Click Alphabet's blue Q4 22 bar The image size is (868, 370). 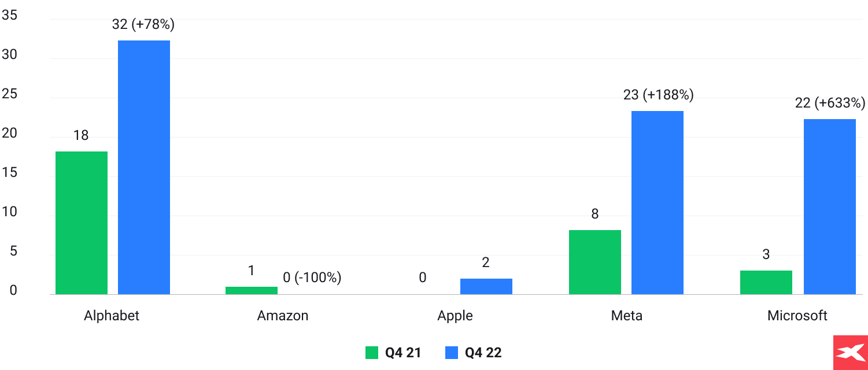coord(144,168)
